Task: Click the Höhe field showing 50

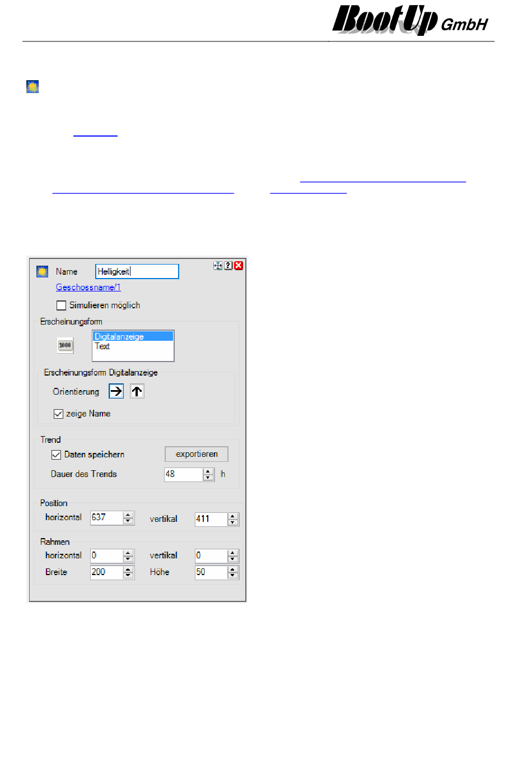Action: (x=211, y=572)
